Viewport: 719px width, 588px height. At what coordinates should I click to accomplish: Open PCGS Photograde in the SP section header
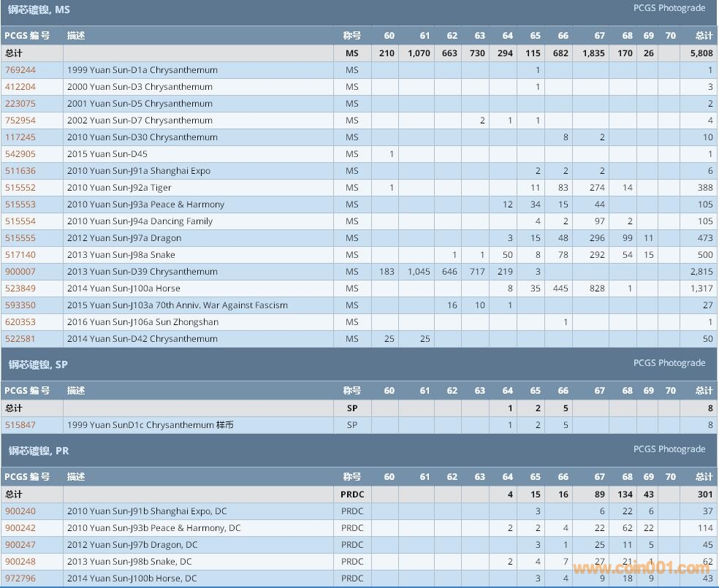(x=669, y=363)
